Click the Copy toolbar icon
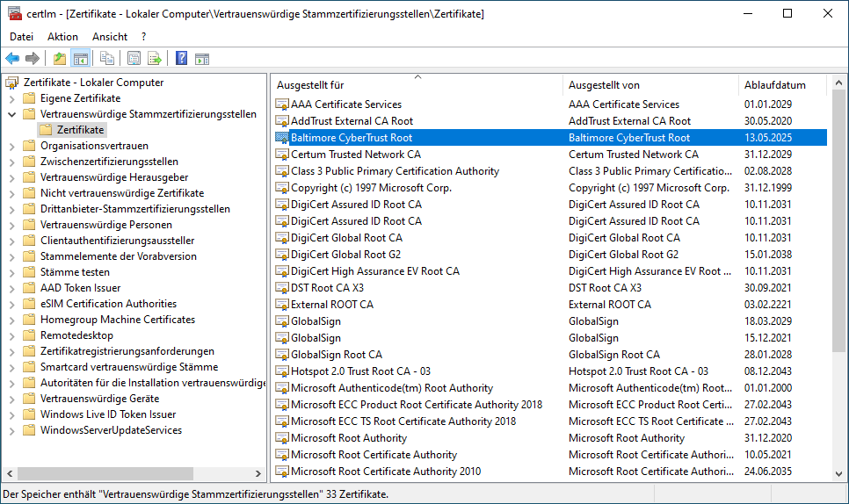The height and width of the screenshot is (504, 849). [107, 59]
